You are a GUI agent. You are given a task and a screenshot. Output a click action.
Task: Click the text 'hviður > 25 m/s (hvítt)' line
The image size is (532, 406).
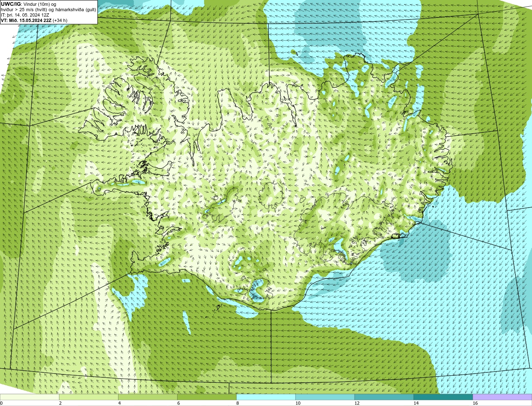pos(49,10)
